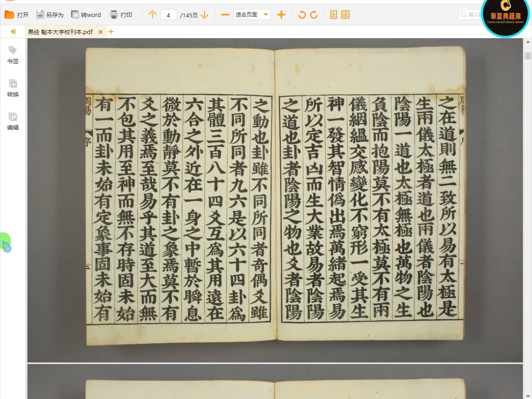The height and width of the screenshot is (399, 532).
Task: Select the 易经 魁本大字校刊本.pdf tab
Action: 60,32
